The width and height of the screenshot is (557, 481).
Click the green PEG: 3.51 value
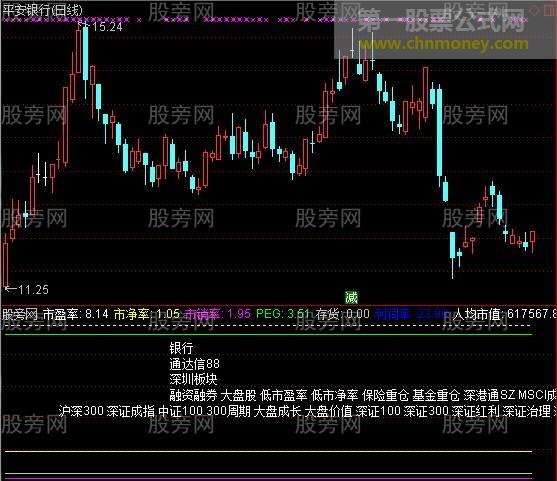[283, 314]
